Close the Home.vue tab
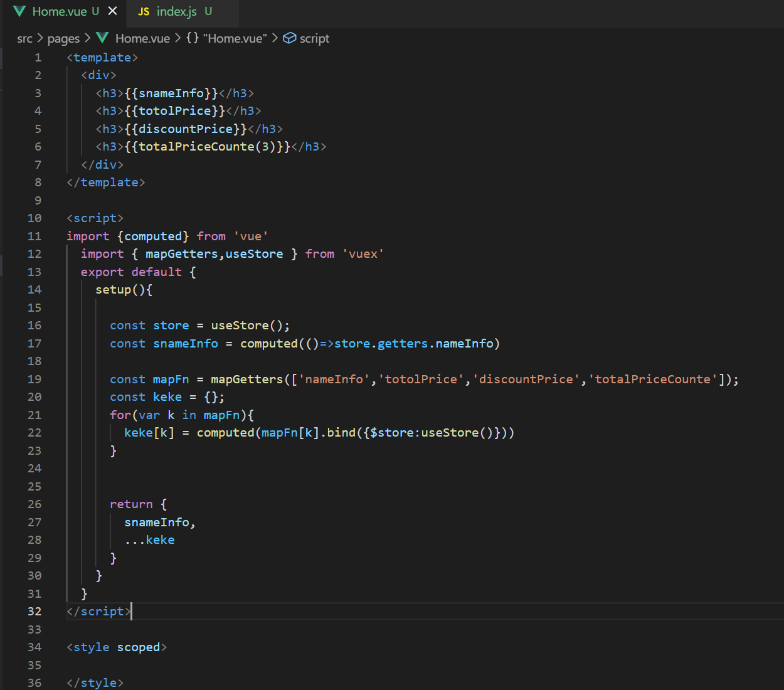Image resolution: width=784 pixels, height=690 pixels. 113,11
